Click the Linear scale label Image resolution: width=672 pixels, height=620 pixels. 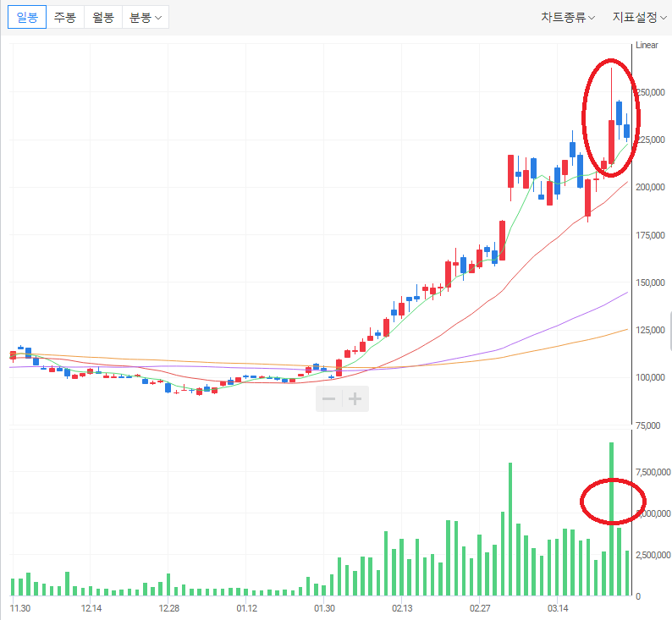coord(647,45)
